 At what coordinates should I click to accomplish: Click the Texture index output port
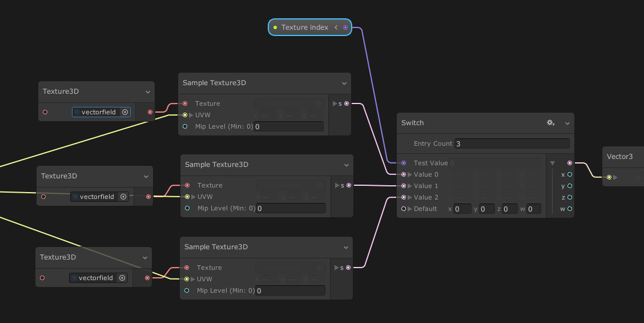coord(345,27)
